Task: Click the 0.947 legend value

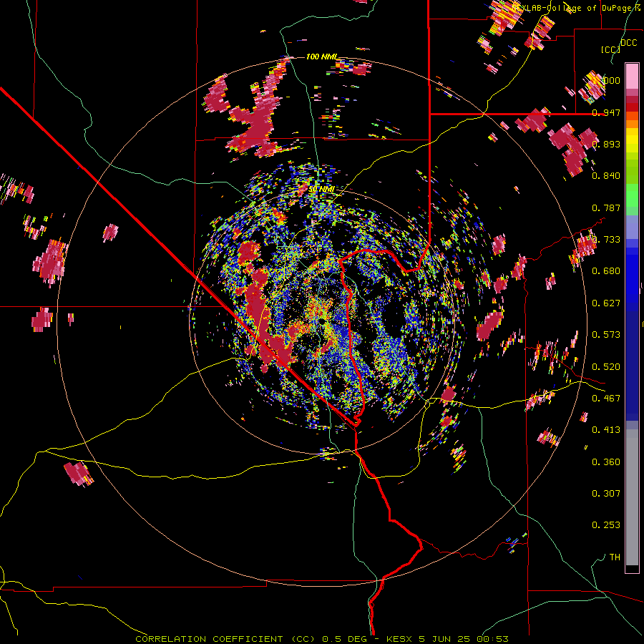Action: (606, 112)
